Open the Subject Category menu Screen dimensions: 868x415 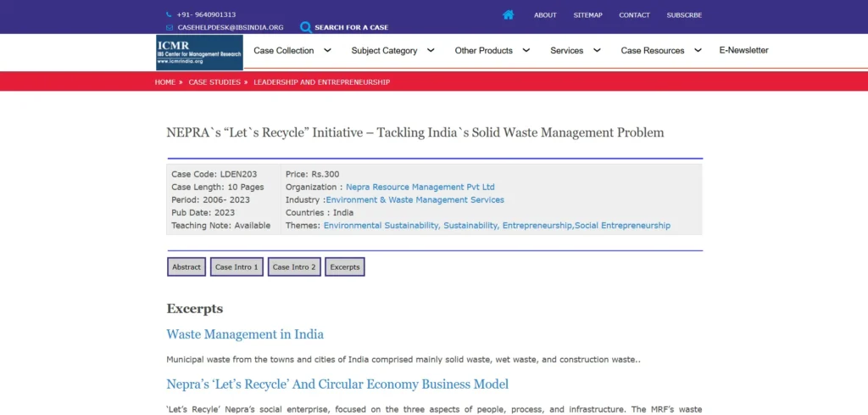(384, 50)
